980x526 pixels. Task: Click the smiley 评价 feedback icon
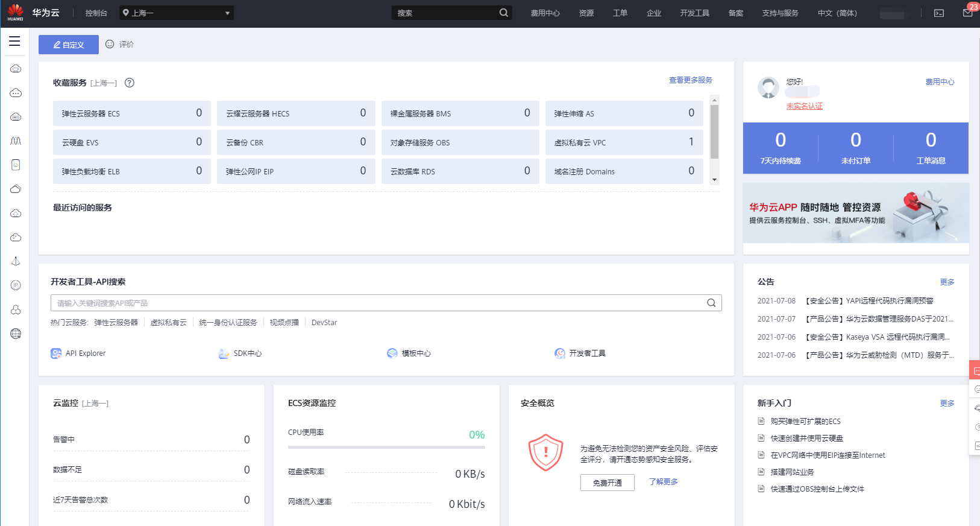click(110, 44)
